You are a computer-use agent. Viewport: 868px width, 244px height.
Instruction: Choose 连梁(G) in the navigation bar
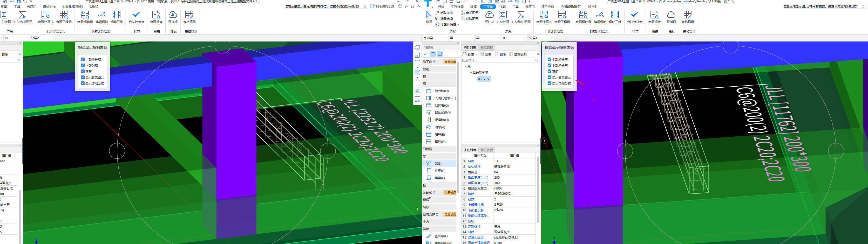[x=439, y=171]
